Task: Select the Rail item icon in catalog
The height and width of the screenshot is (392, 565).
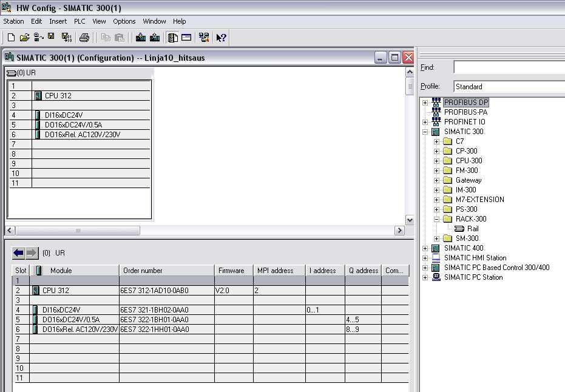Action: point(459,228)
